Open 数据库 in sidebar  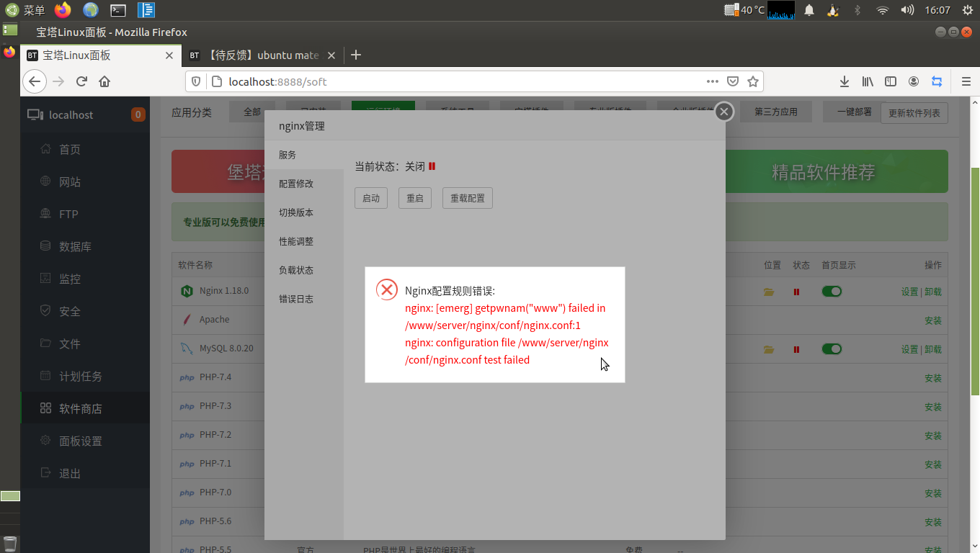tap(85, 246)
